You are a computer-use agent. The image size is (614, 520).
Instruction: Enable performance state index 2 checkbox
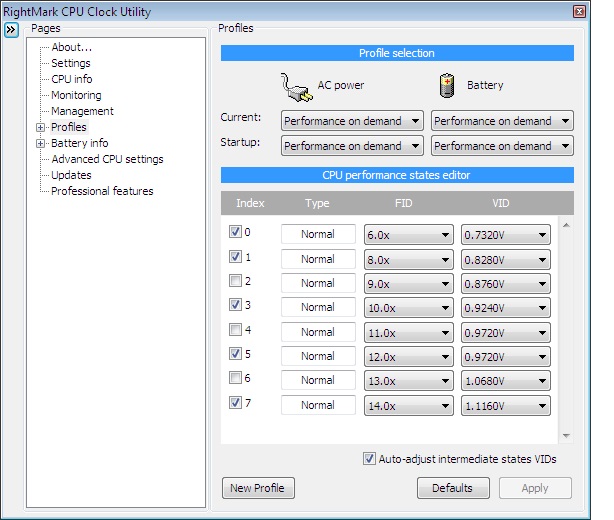point(235,281)
